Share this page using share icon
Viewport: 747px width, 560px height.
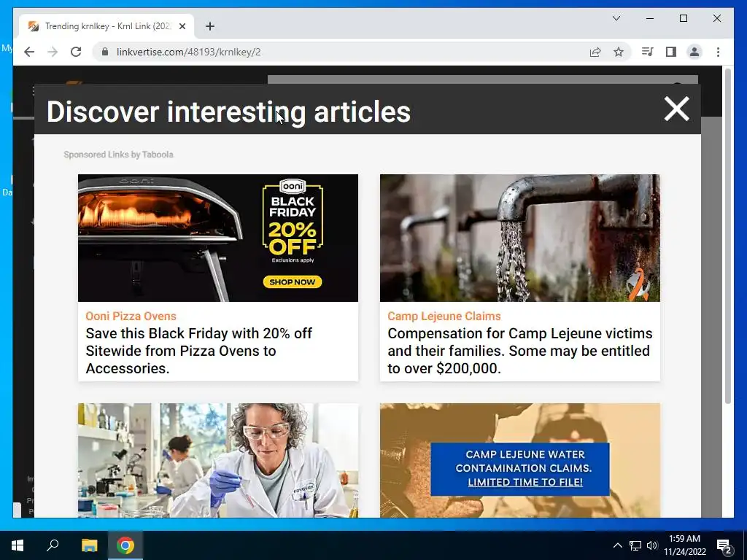pyautogui.click(x=595, y=52)
